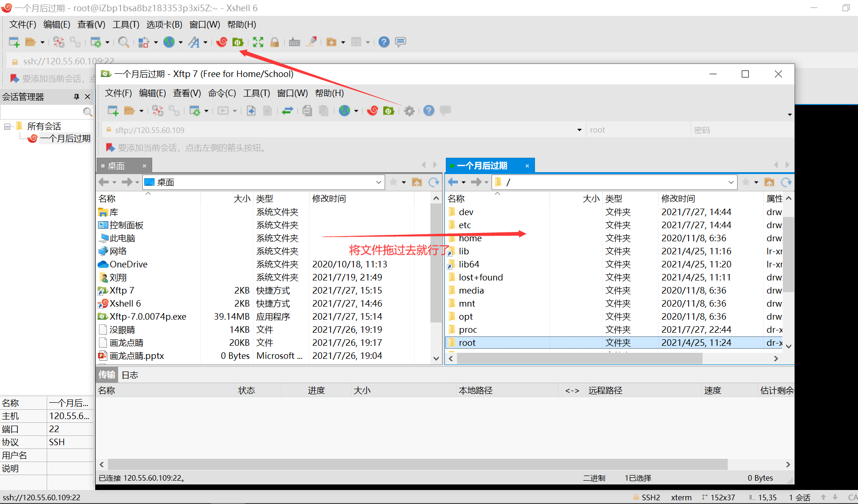The image size is (858, 504).
Task: Click the help question mark in Xftp toolbar
Action: 429,111
